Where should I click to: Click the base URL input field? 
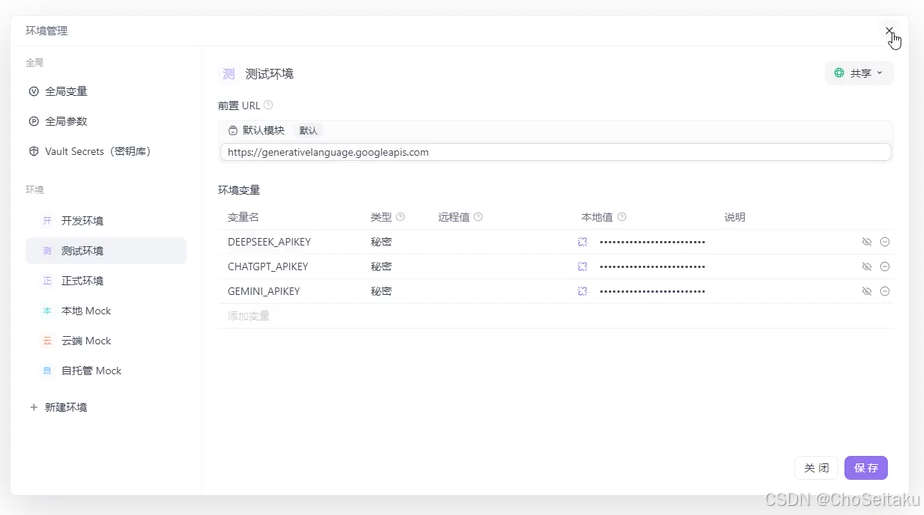click(556, 152)
